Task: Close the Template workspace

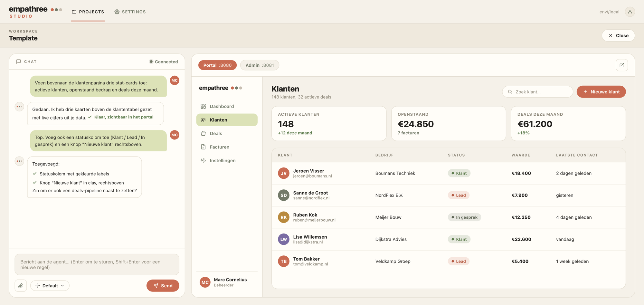Action: [618, 35]
